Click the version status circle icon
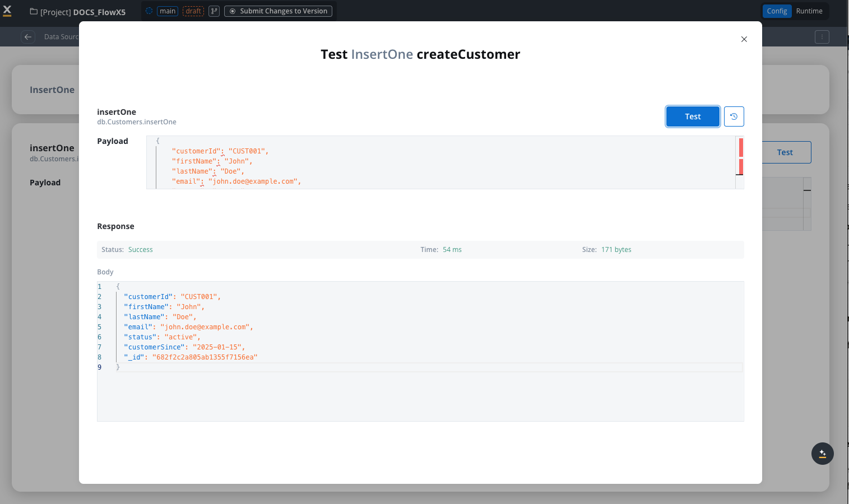 click(149, 11)
